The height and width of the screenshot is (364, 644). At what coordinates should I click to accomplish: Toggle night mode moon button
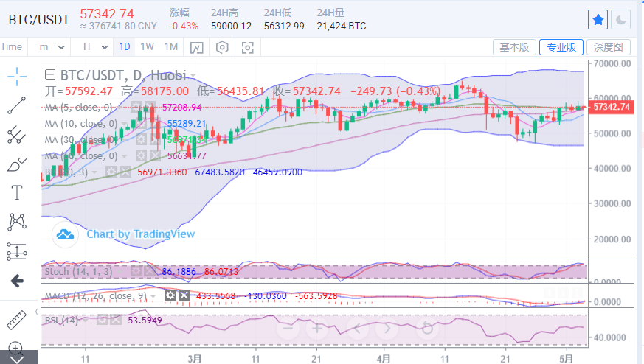[x=620, y=20]
